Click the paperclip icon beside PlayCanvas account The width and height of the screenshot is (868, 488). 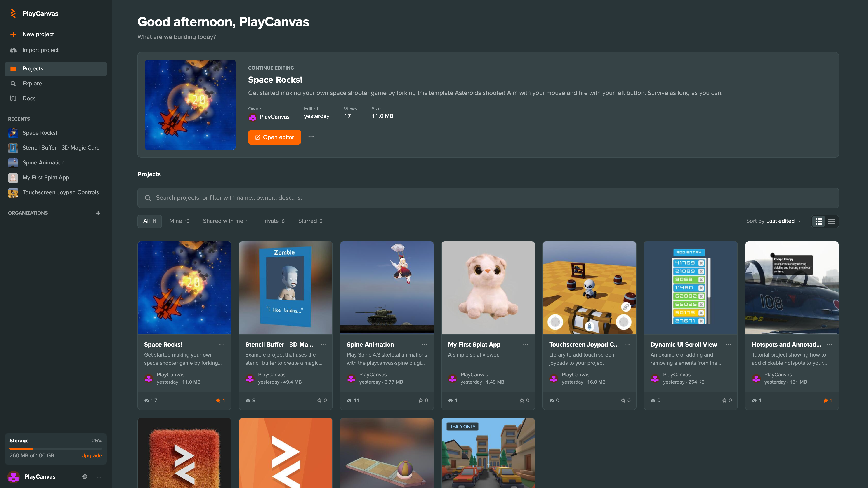click(x=85, y=476)
